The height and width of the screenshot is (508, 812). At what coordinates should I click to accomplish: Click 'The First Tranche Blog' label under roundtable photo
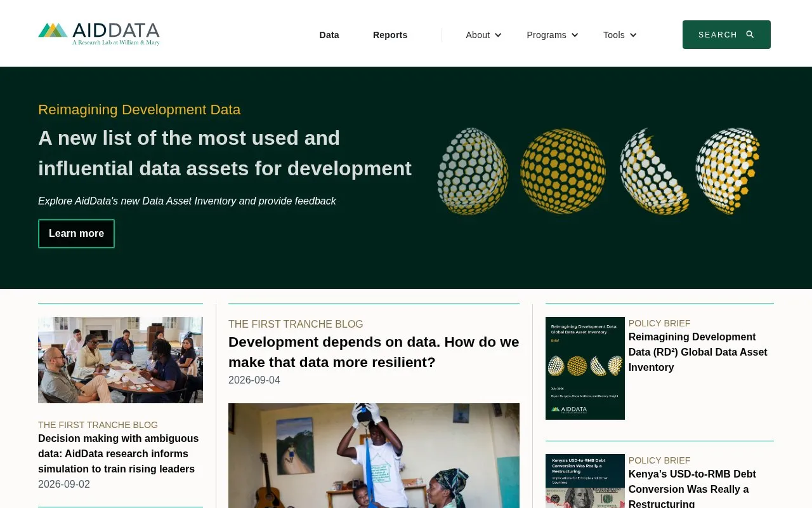pyautogui.click(x=98, y=425)
